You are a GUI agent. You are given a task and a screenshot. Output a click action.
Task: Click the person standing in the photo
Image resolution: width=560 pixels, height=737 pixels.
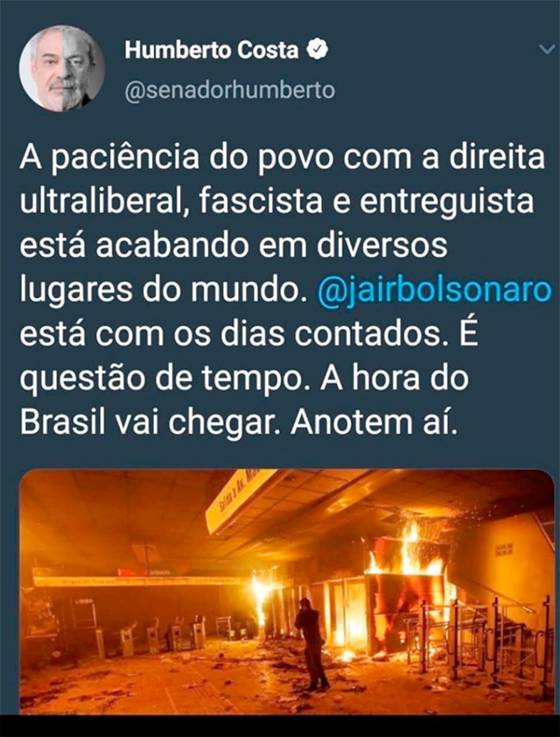pos(312,643)
